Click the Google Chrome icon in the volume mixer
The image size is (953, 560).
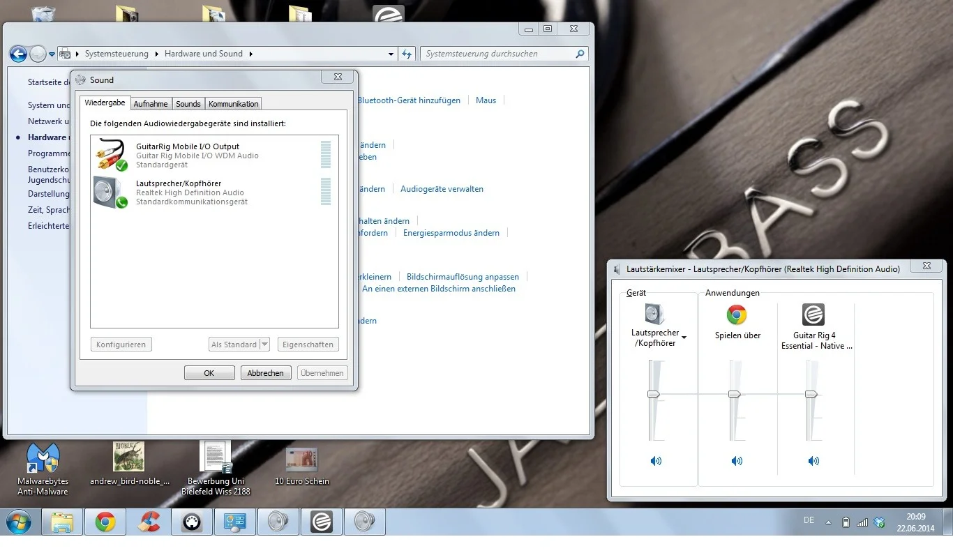click(x=737, y=315)
